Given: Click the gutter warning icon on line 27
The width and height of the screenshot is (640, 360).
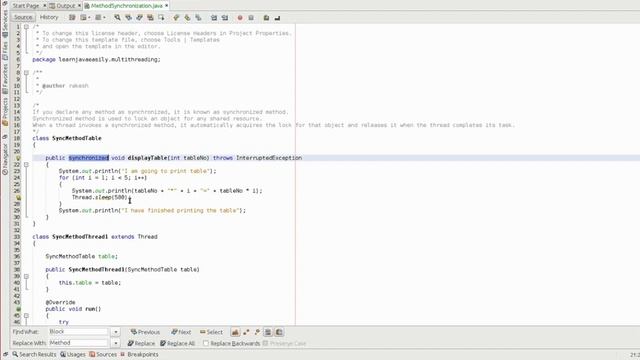Looking at the screenshot, I should point(18,198).
